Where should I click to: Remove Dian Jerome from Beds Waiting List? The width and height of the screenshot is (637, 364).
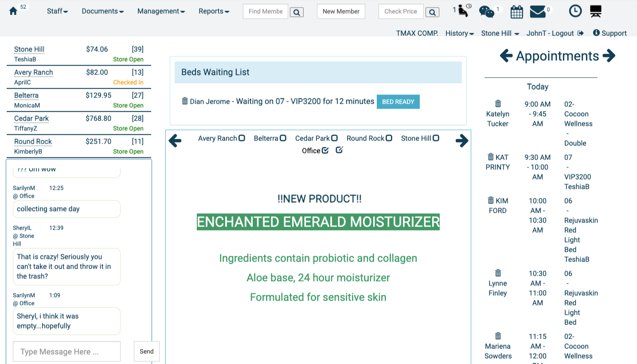tap(185, 101)
